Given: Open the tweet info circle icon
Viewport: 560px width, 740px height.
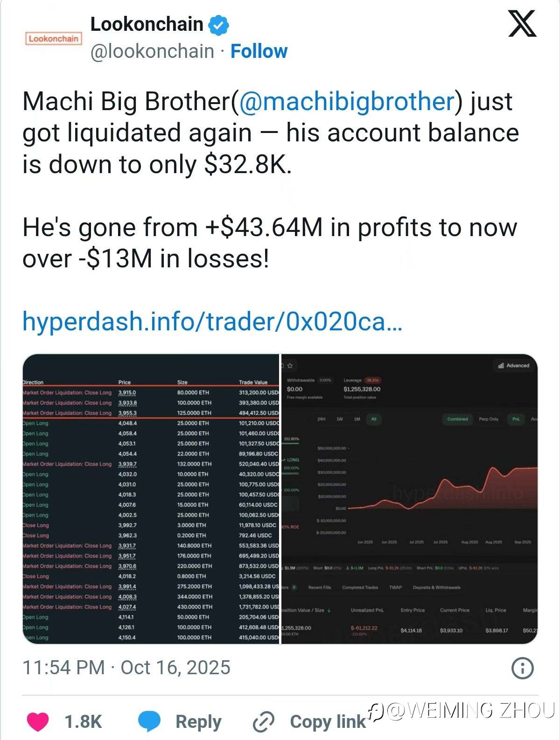Looking at the screenshot, I should pyautogui.click(x=522, y=668).
